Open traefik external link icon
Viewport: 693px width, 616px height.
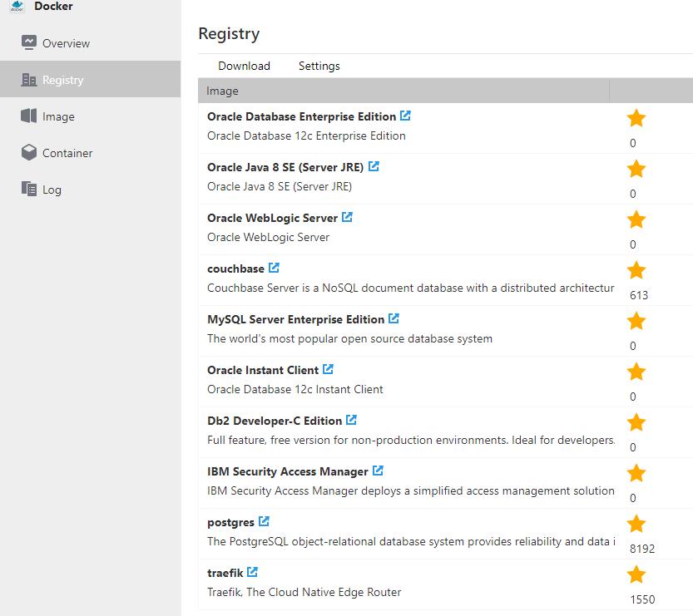252,572
